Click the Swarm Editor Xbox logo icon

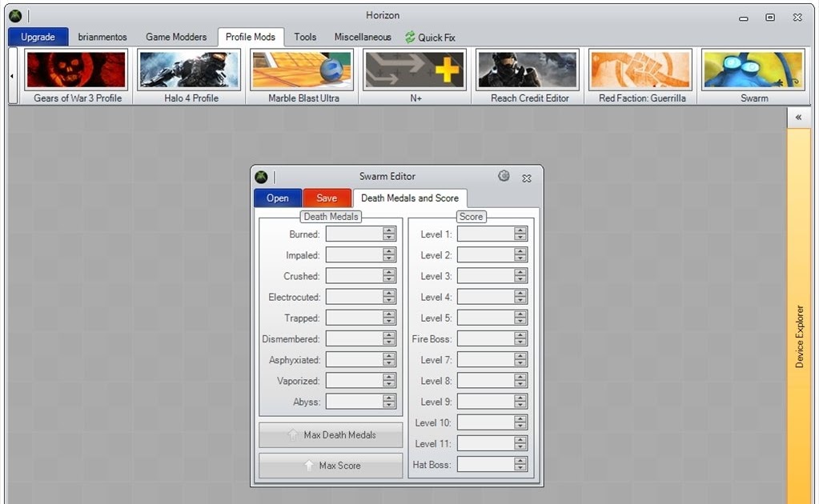click(261, 177)
